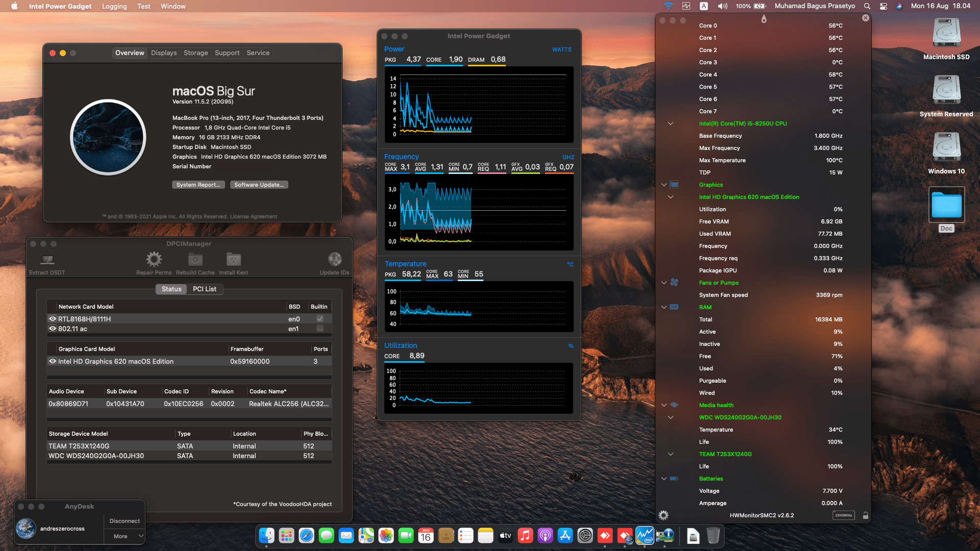The width and height of the screenshot is (980, 551).
Task: Open Service tab in About This Mac
Action: 258,53
